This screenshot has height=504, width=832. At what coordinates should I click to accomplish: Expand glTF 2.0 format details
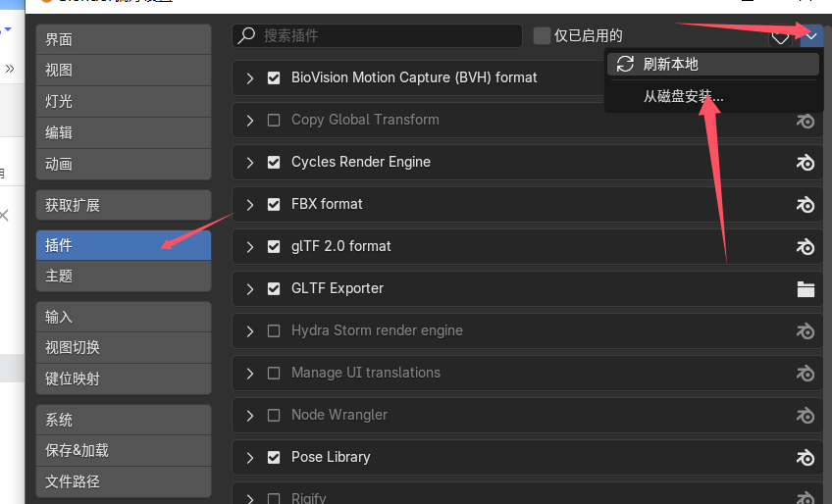tap(250, 247)
